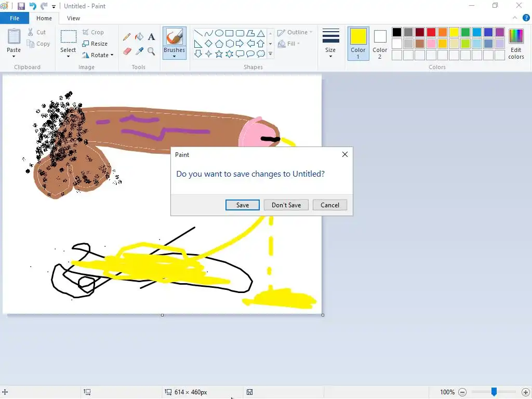Pick the purple color swatch
Image resolution: width=532 pixels, height=399 pixels.
point(500,32)
